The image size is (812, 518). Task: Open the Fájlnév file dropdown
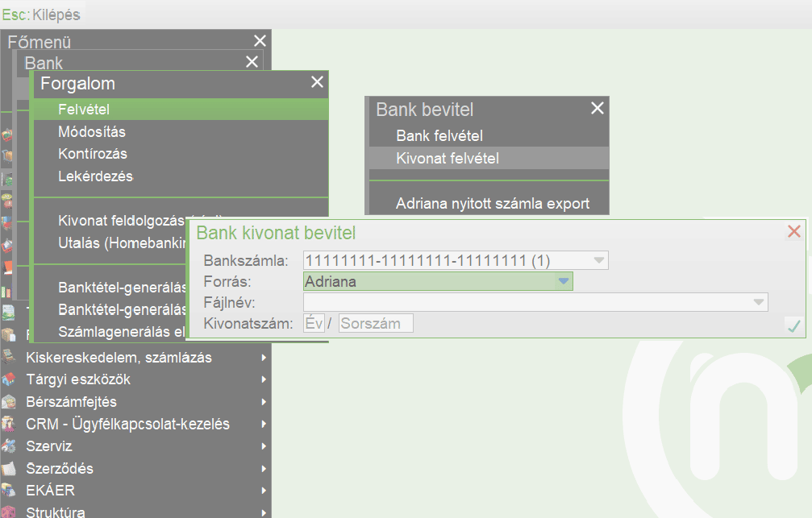coord(759,302)
